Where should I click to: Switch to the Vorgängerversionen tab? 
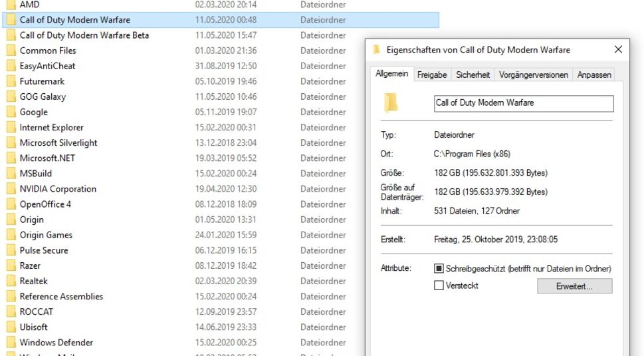click(x=534, y=75)
